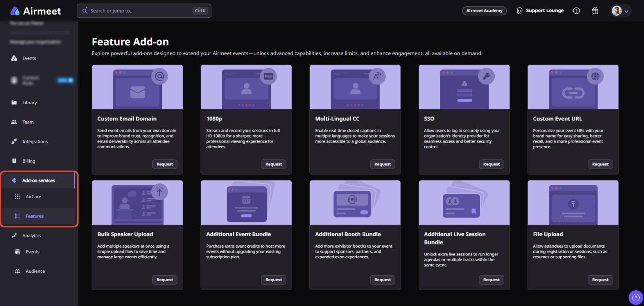644x306 pixels.
Task: Click the Multi-Lingual CC title
Action: (x=337, y=119)
